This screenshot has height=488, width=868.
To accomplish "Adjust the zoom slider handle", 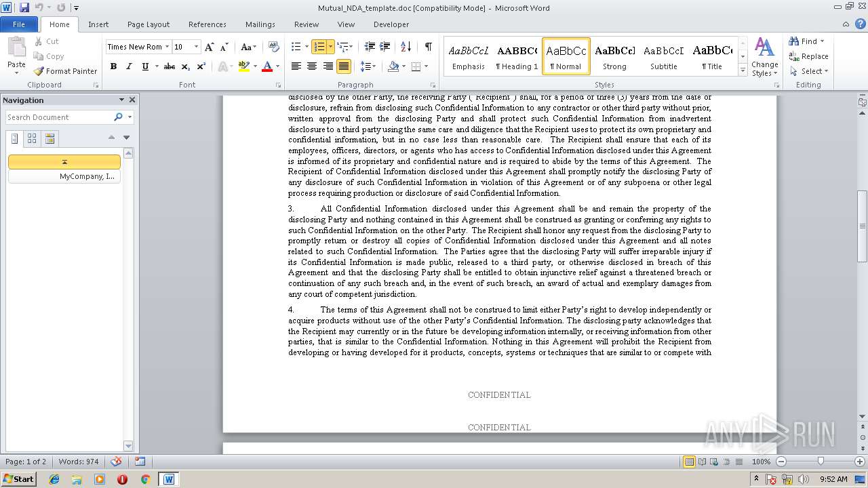I will click(821, 462).
